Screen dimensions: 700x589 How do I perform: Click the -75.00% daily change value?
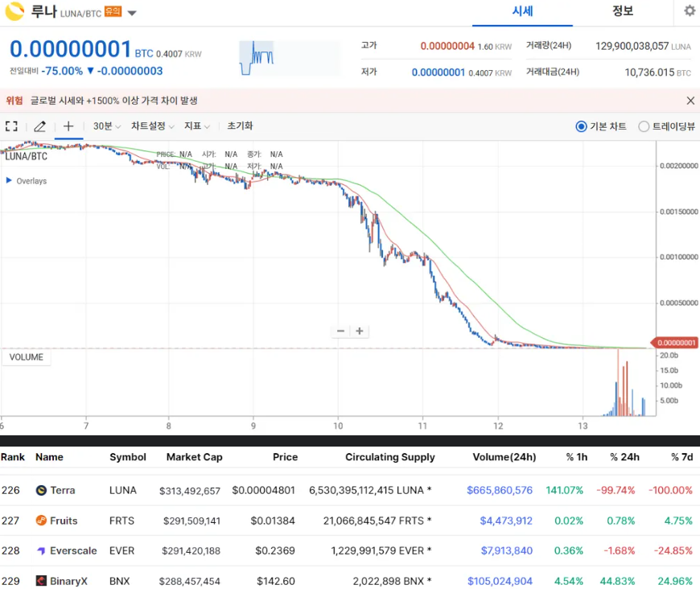pyautogui.click(x=62, y=71)
